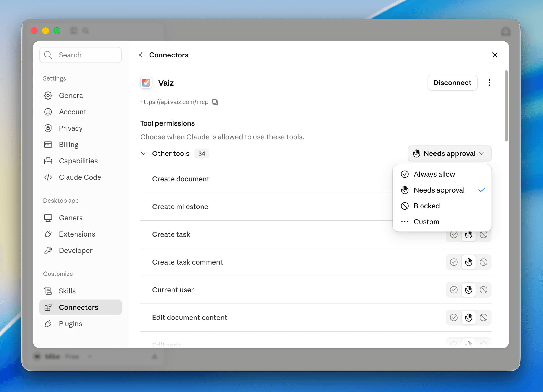The height and width of the screenshot is (392, 543).
Task: Set Create task comment to always allow
Action: 454,262
